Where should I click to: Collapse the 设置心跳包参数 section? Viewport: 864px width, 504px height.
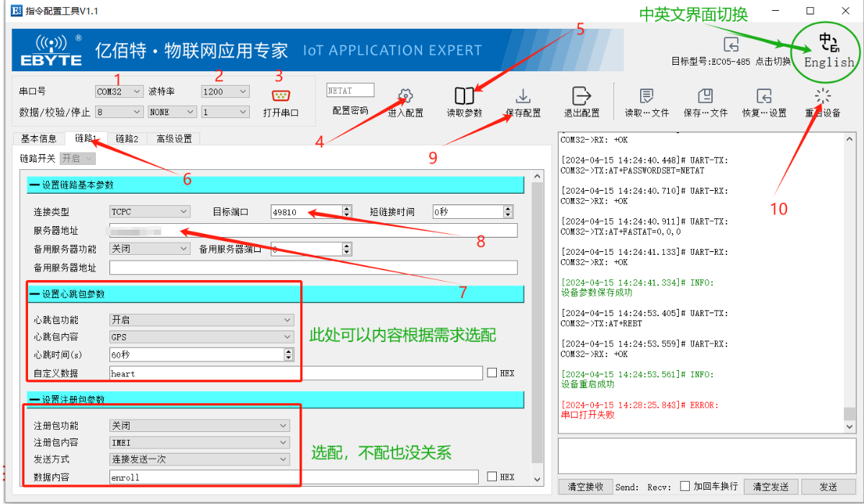(x=34, y=294)
